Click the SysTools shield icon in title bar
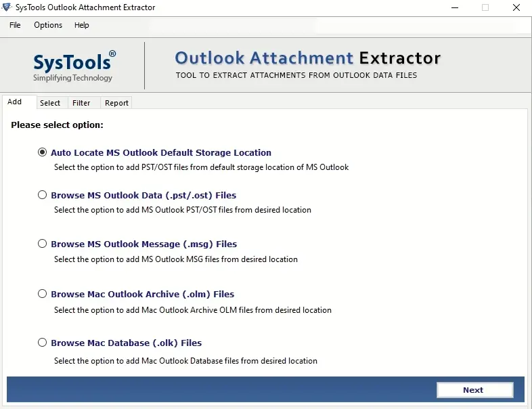532x409 pixels. 7,7
